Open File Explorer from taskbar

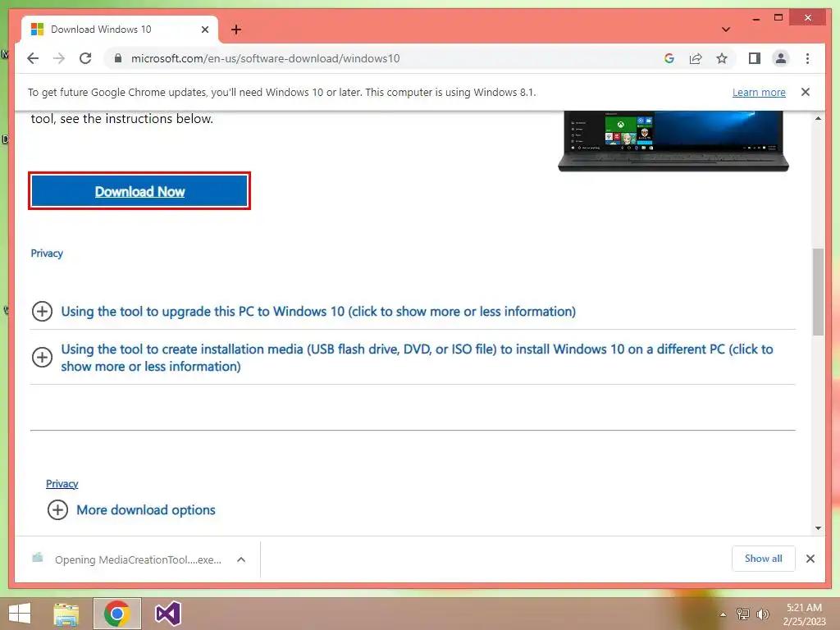(66, 614)
